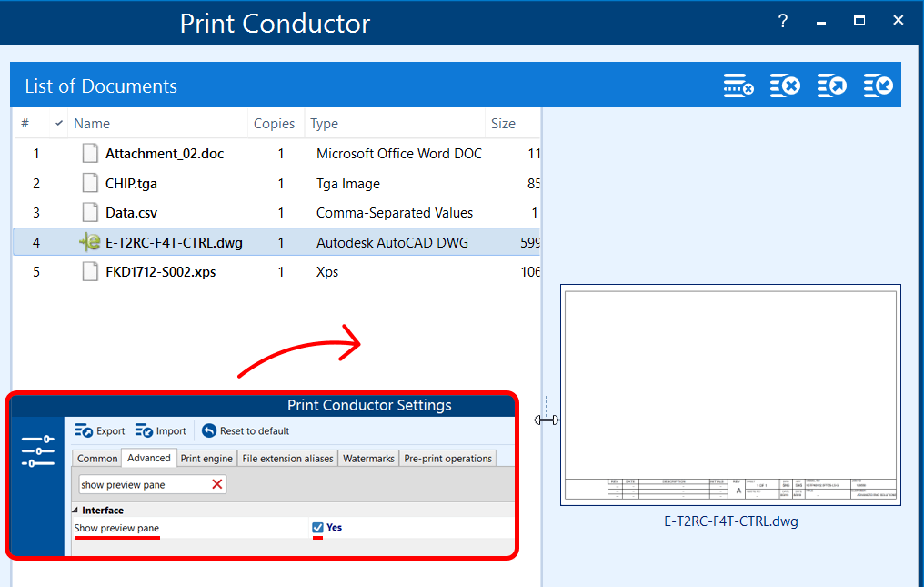924x587 pixels.
Task: Click the import list icon with down arrow
Action: [878, 86]
